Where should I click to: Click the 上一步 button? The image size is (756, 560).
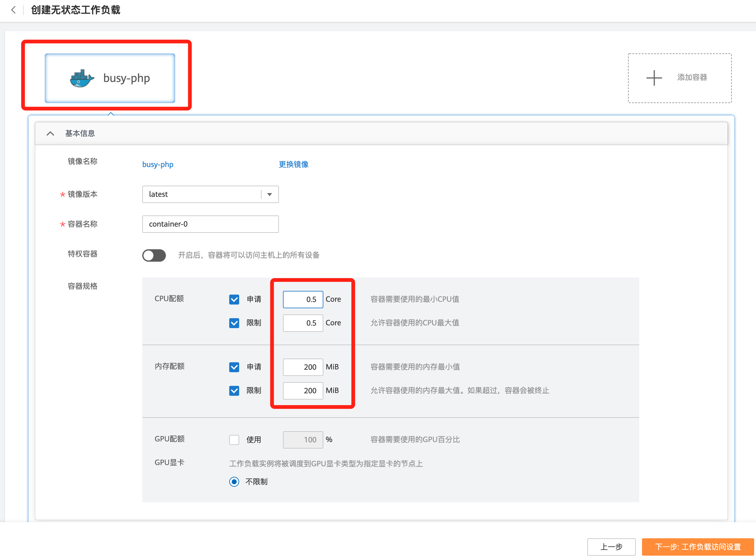[611, 546]
